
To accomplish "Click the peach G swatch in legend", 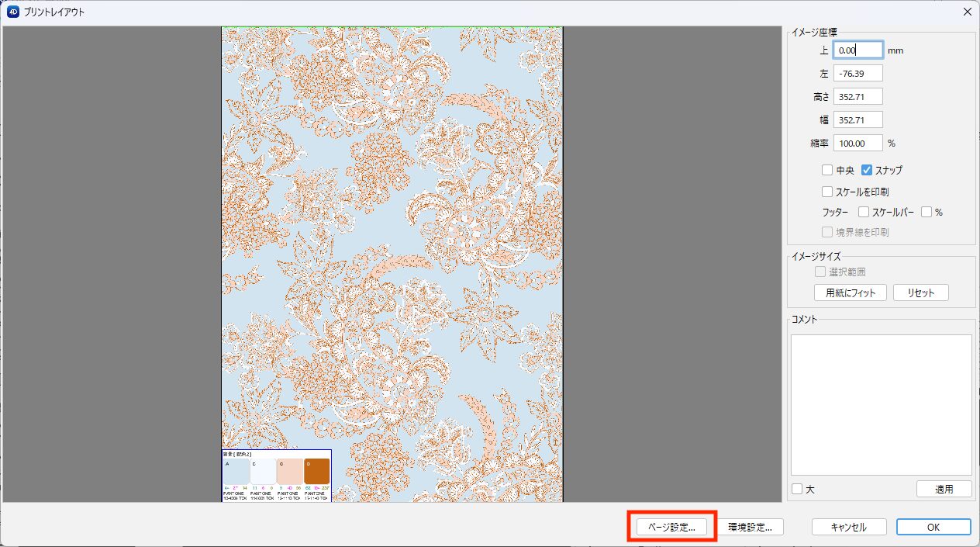I will tap(290, 472).
